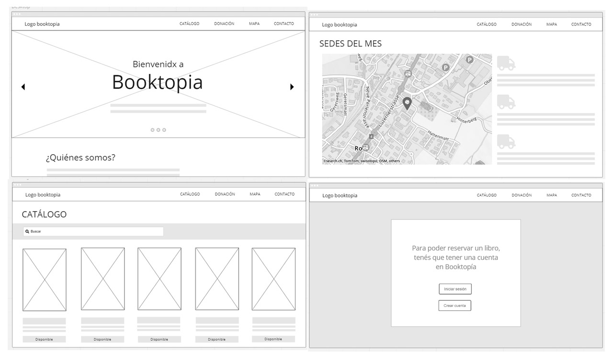613x364 pixels.
Task: Open the third book cover thumbnail in the catalog
Action: point(159,279)
